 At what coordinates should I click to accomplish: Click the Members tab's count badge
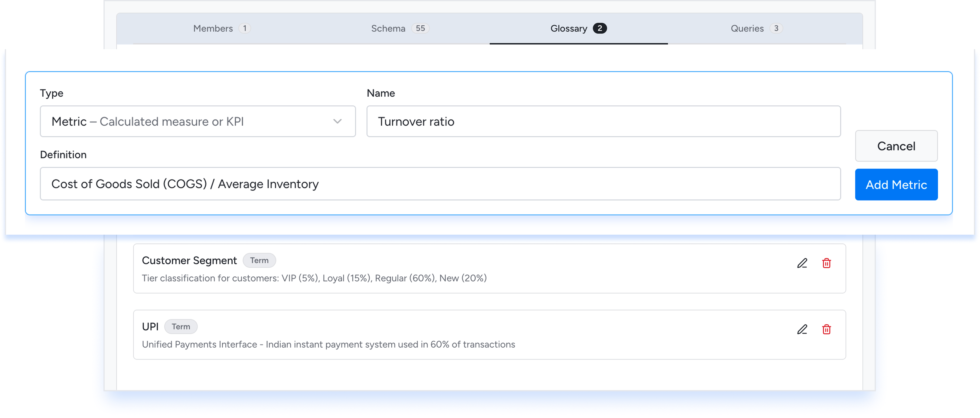[245, 28]
